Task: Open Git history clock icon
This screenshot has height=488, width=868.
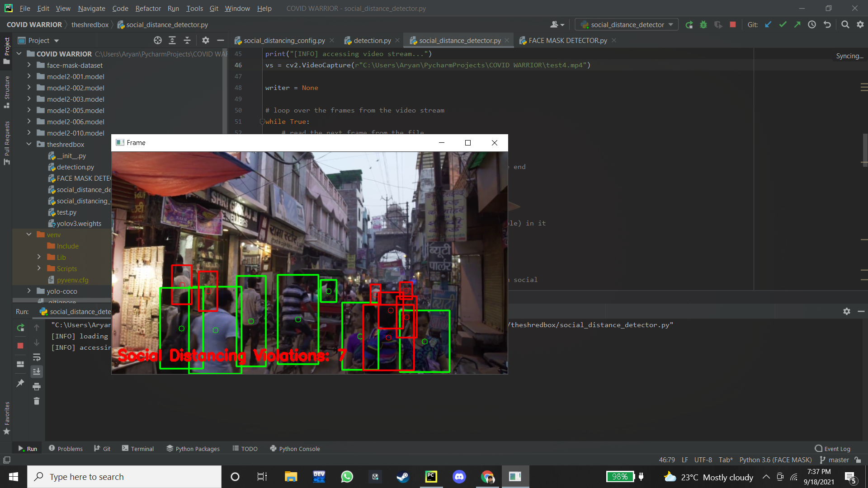Action: pos(812,25)
